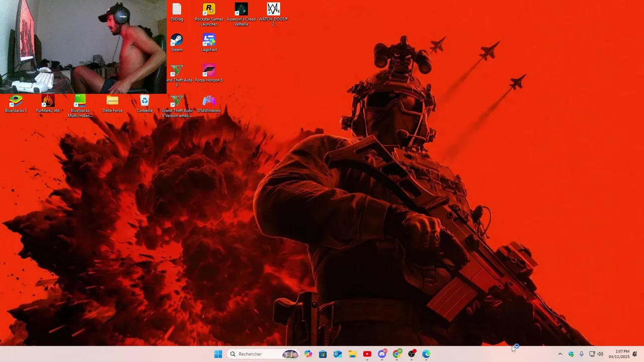This screenshot has width=644, height=362.
Task: Open Google Chrome from the taskbar
Action: 397,354
